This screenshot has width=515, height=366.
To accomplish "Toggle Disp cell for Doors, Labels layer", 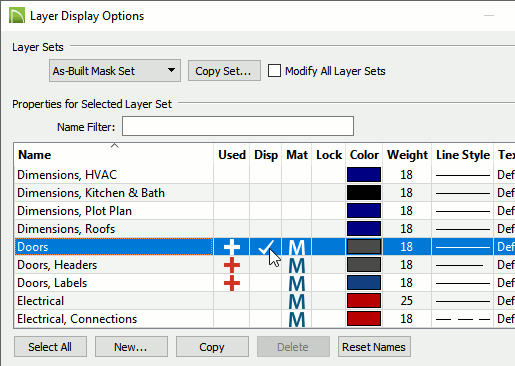I will point(266,283).
